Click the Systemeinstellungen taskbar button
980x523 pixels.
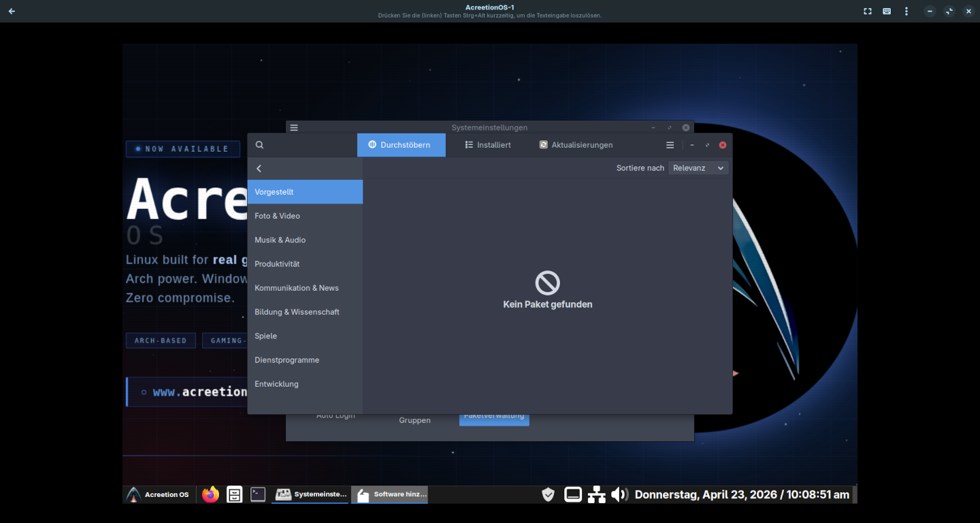point(311,494)
